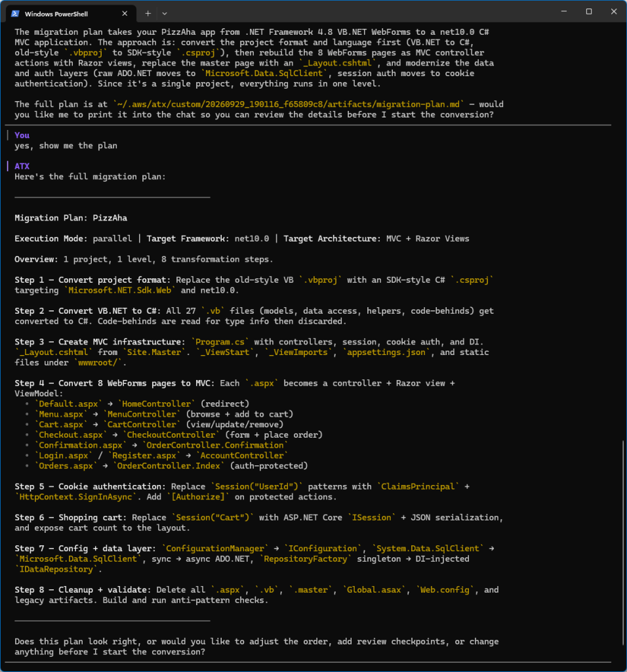Click 'OrderController.Confirmation' text

[x=215, y=446]
